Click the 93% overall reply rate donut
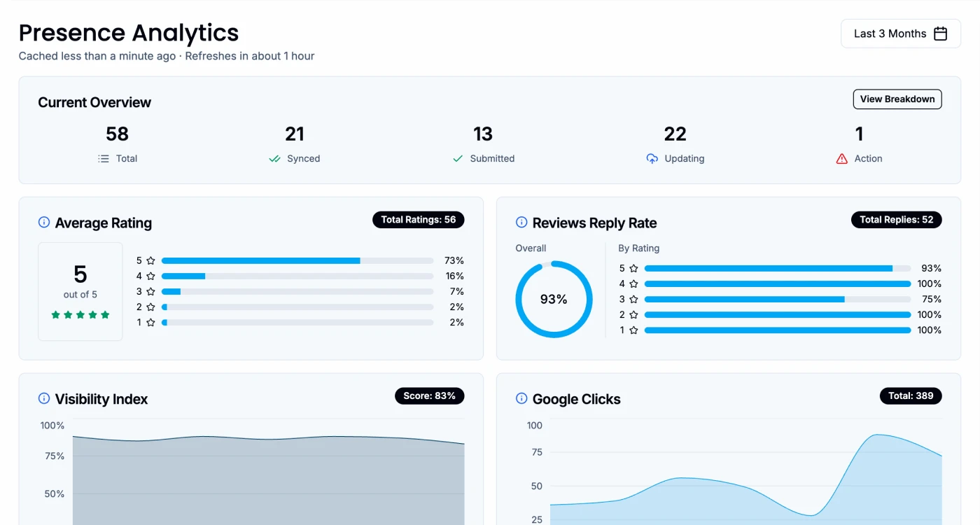 tap(554, 300)
